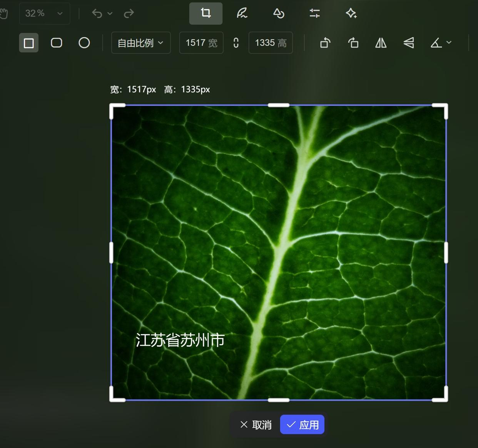The width and height of the screenshot is (478, 448).
Task: Click the 应用 apply button
Action: [x=302, y=425]
